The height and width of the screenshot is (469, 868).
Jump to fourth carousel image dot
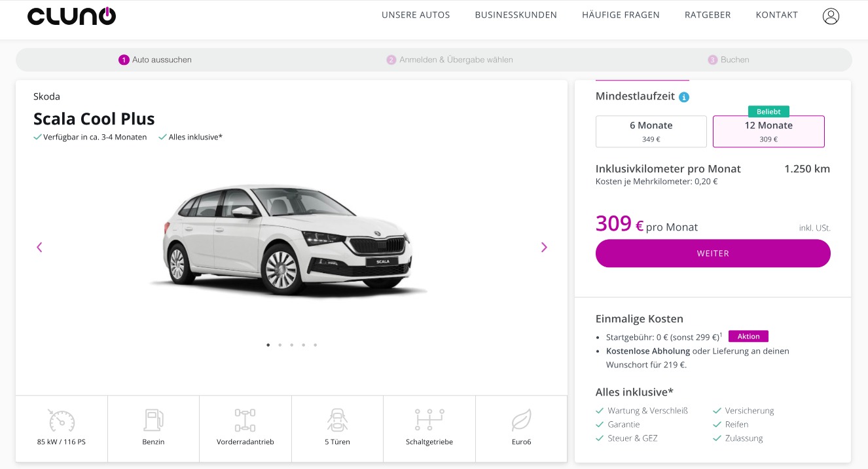click(304, 345)
